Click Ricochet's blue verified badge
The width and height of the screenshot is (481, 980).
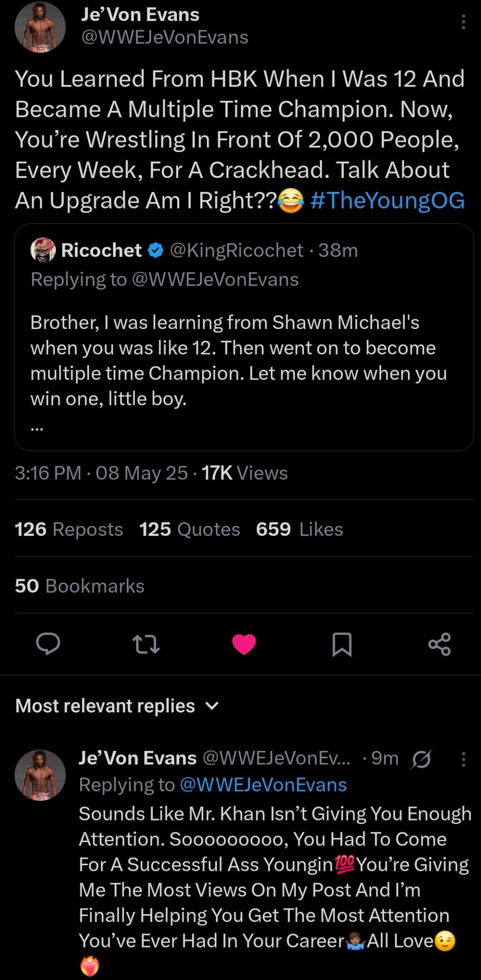pos(156,251)
